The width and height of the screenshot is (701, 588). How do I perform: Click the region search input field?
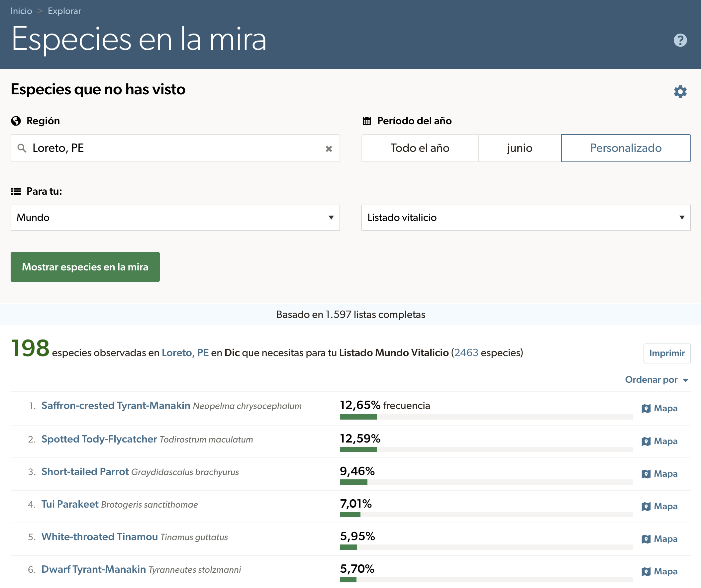point(175,148)
